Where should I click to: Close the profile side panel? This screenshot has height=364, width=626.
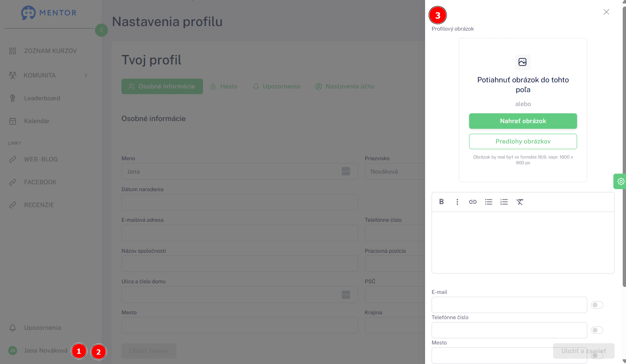pos(606,12)
